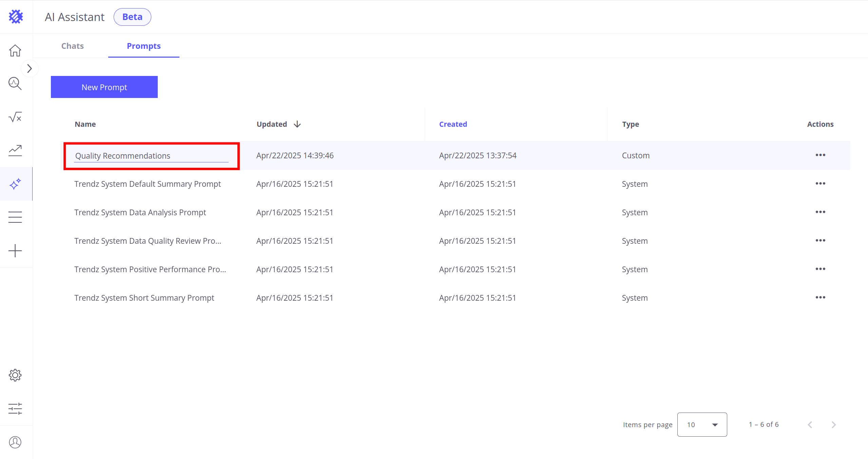
Task: Switch to the Chats tab
Action: click(72, 46)
